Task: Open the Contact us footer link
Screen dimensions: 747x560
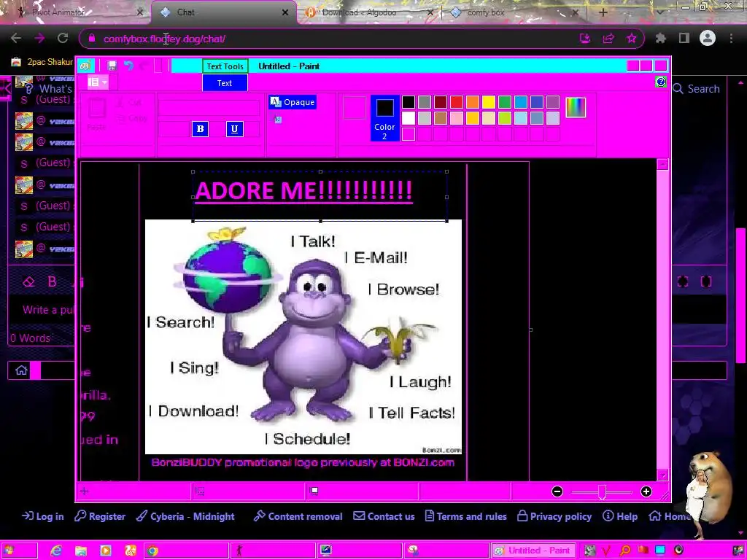Action: (x=384, y=516)
